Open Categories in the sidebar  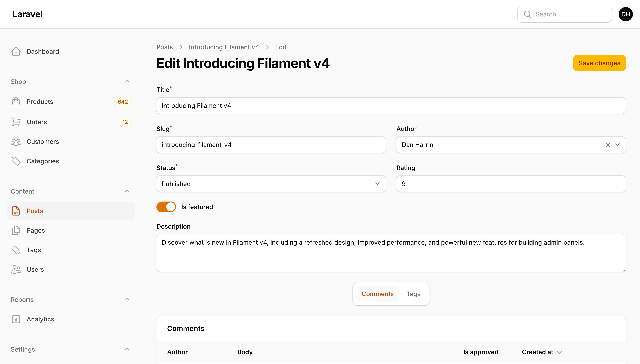[71, 161]
